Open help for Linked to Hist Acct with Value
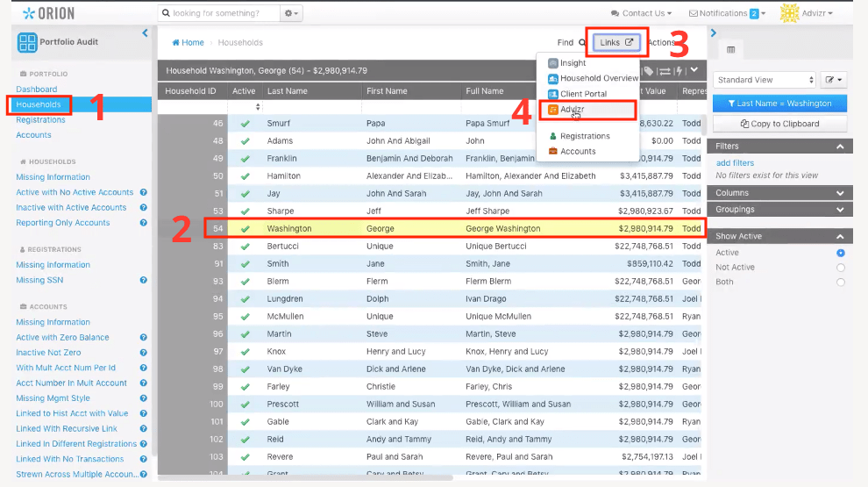This screenshot has height=487, width=868. (x=144, y=413)
